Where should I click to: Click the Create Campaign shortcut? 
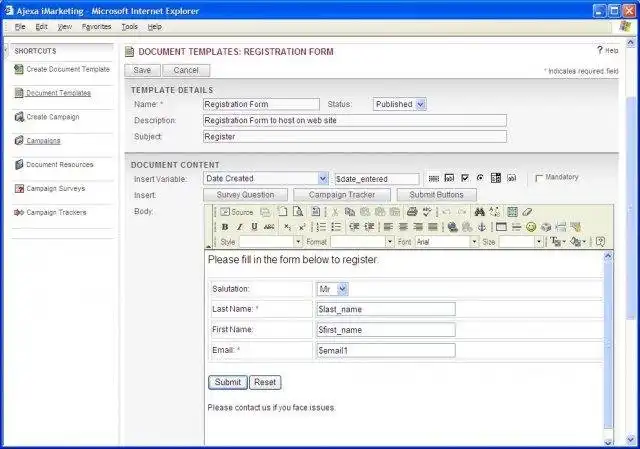[53, 117]
